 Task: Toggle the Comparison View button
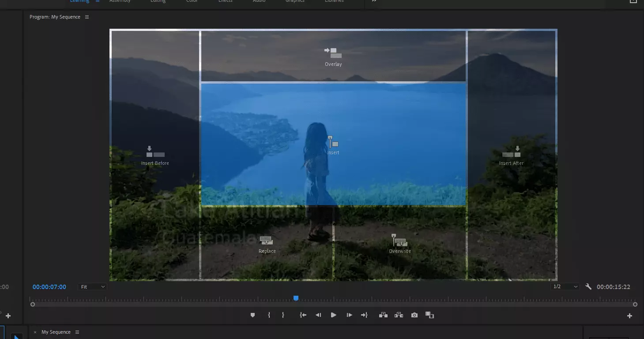[x=429, y=315]
